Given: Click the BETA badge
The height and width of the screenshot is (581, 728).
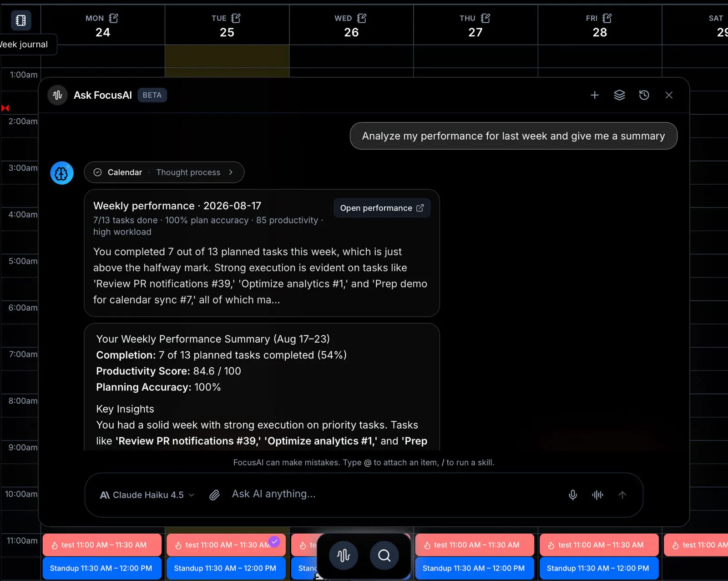Looking at the screenshot, I should click(x=152, y=95).
